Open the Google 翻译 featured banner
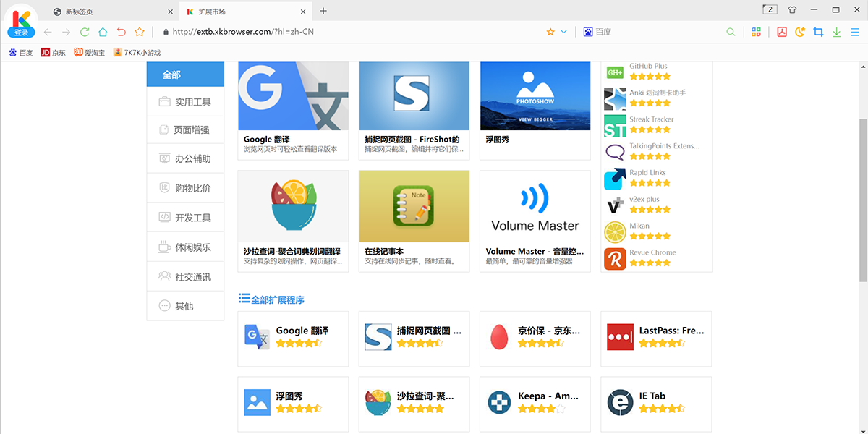Viewport: 868px width, 434px height. (x=293, y=96)
